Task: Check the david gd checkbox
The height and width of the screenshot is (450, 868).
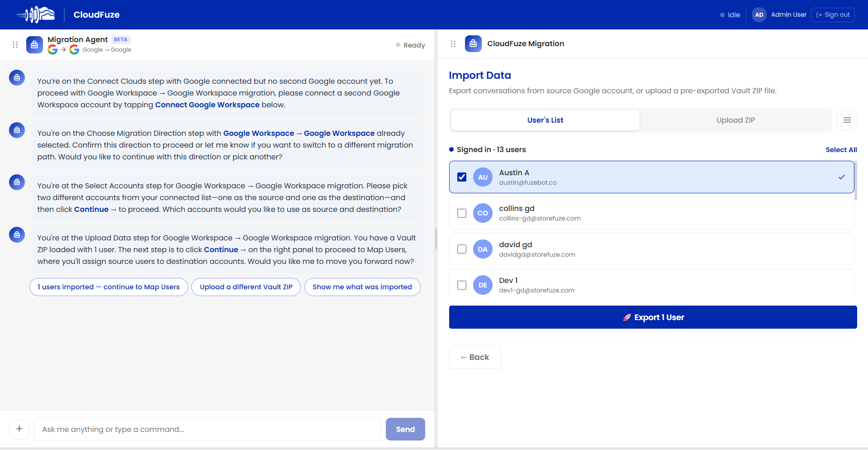Action: tap(462, 249)
